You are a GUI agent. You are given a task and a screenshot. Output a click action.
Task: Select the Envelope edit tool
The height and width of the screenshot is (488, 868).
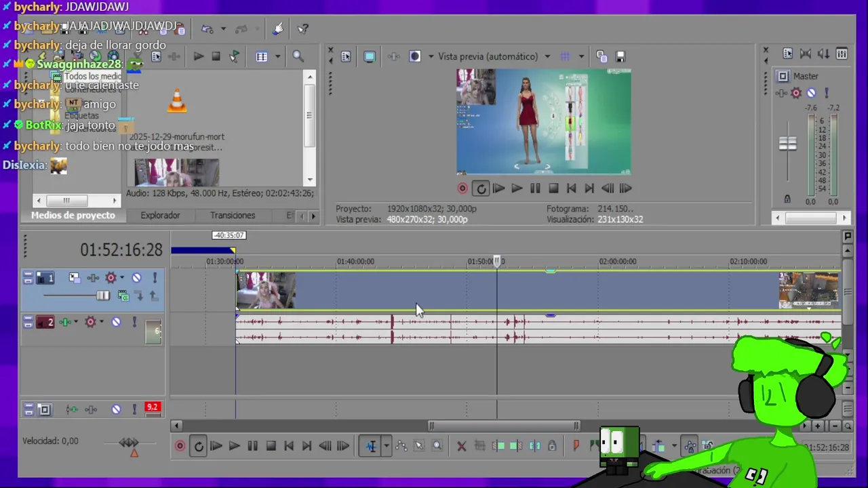401,446
